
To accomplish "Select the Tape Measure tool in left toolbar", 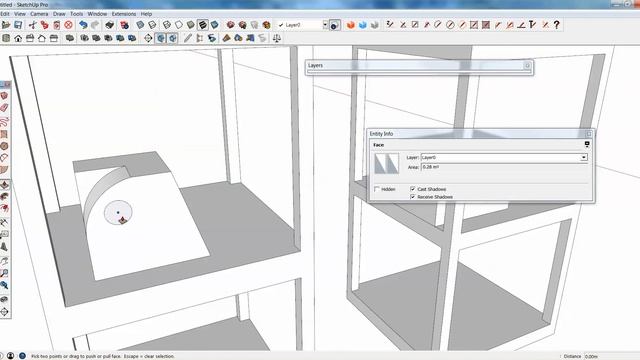I will point(4,222).
